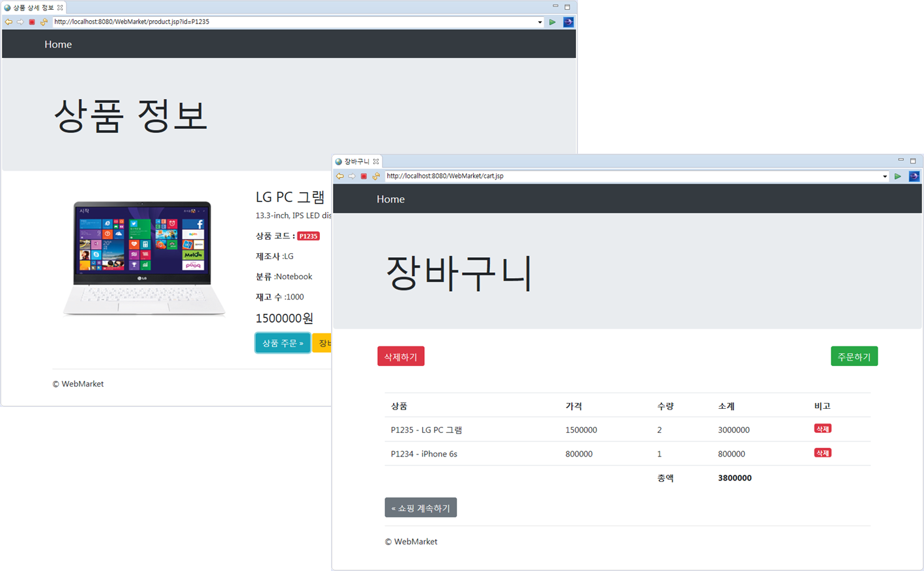Select the 상품 상세 정보 tab

click(33, 8)
